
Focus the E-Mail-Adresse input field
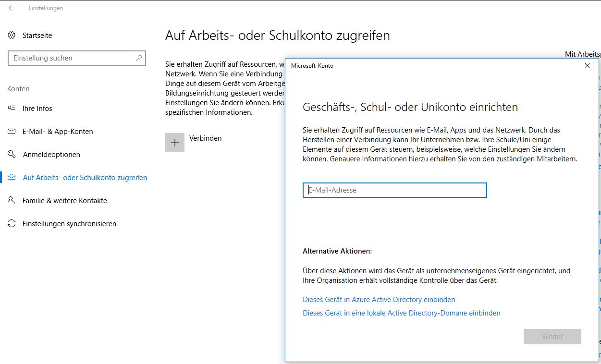(395, 190)
